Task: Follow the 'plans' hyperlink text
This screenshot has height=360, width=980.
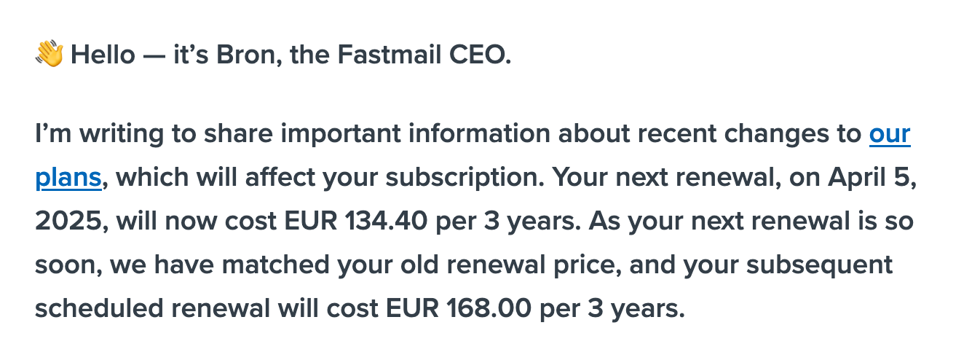Action: point(68,178)
